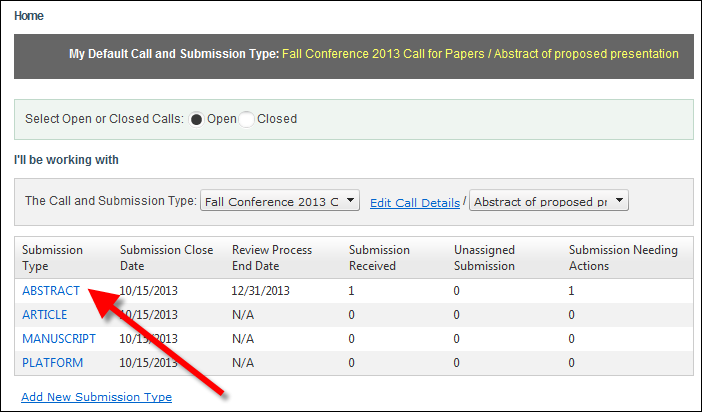Open the ARTICLE submission type link
The image size is (702, 412).
point(45,315)
